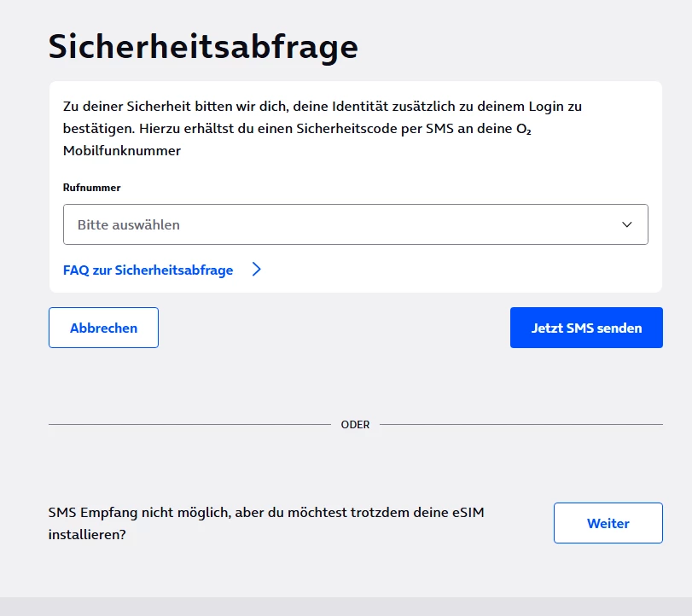Click the word Mobilfunknummer in the description

click(122, 151)
